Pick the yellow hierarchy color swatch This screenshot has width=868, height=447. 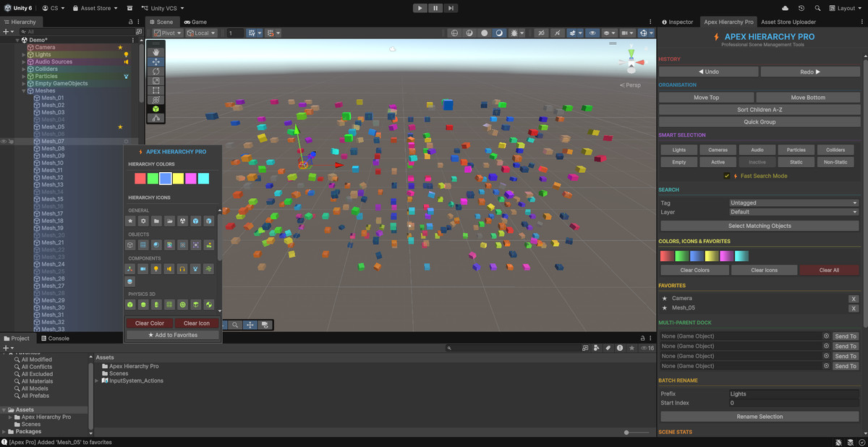pyautogui.click(x=178, y=179)
